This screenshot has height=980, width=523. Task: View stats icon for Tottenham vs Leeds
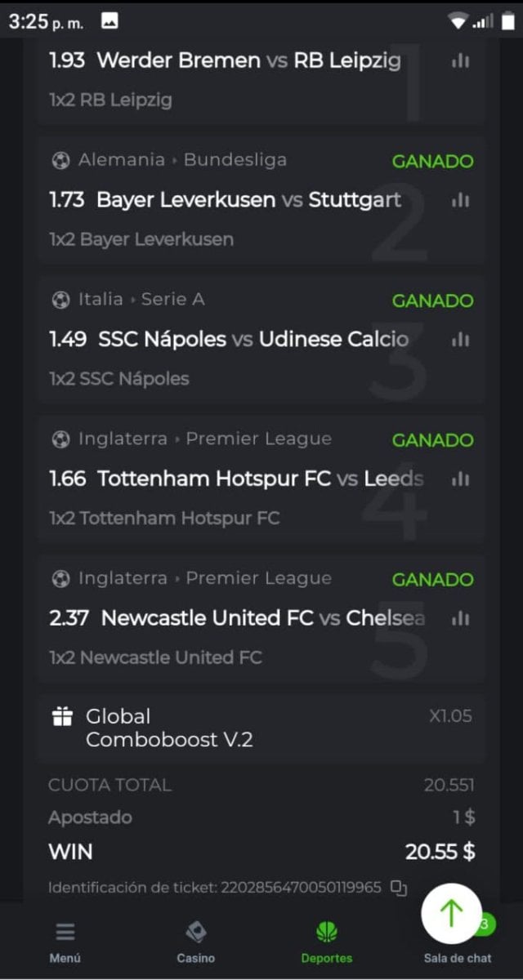pyautogui.click(x=460, y=479)
